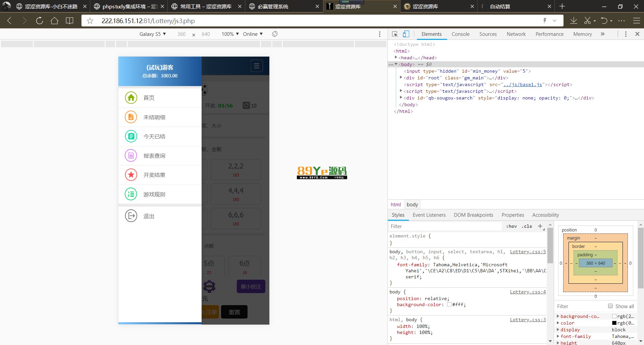
Task: Expand font-family computed property
Action: point(558,336)
